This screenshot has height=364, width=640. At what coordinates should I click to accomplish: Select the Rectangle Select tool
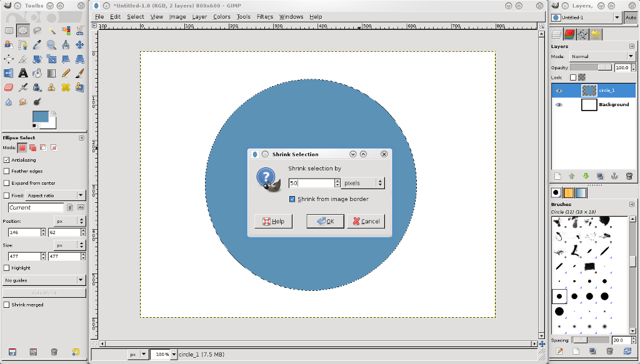tap(9, 31)
